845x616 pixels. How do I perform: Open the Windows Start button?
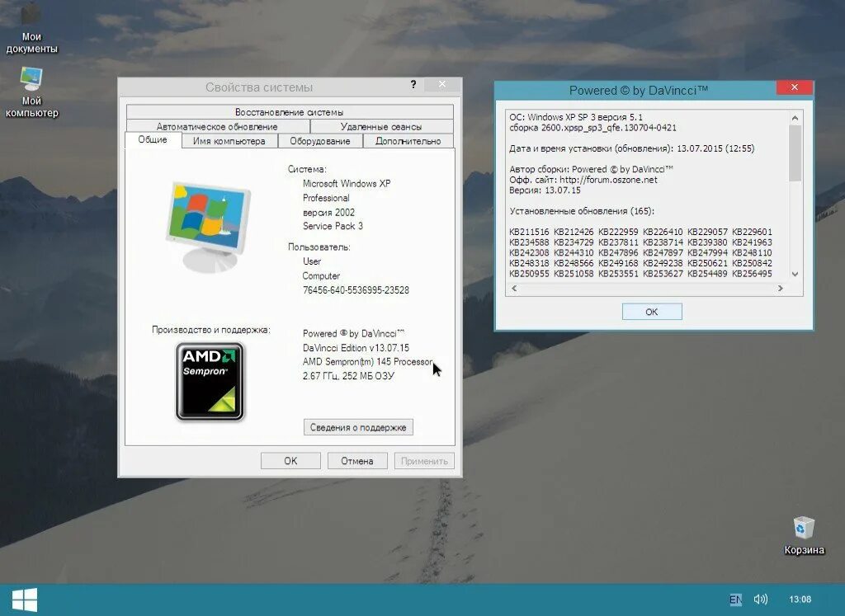(24, 600)
